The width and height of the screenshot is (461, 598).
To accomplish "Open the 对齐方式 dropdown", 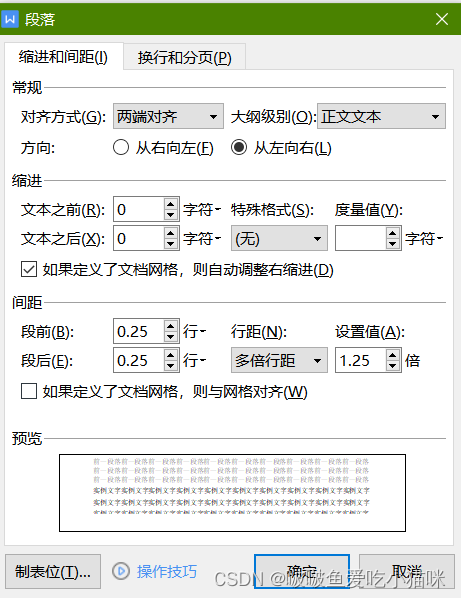I will (168, 116).
